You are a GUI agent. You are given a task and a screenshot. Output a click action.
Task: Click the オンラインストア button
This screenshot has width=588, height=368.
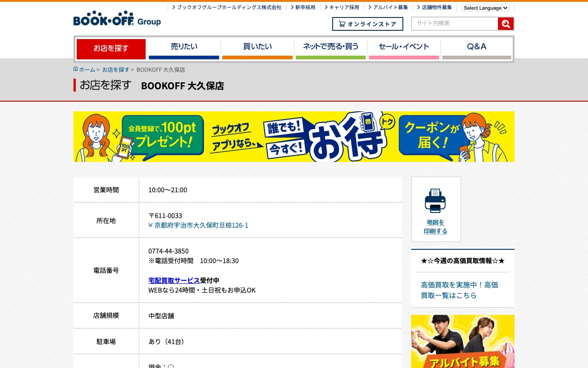click(367, 24)
